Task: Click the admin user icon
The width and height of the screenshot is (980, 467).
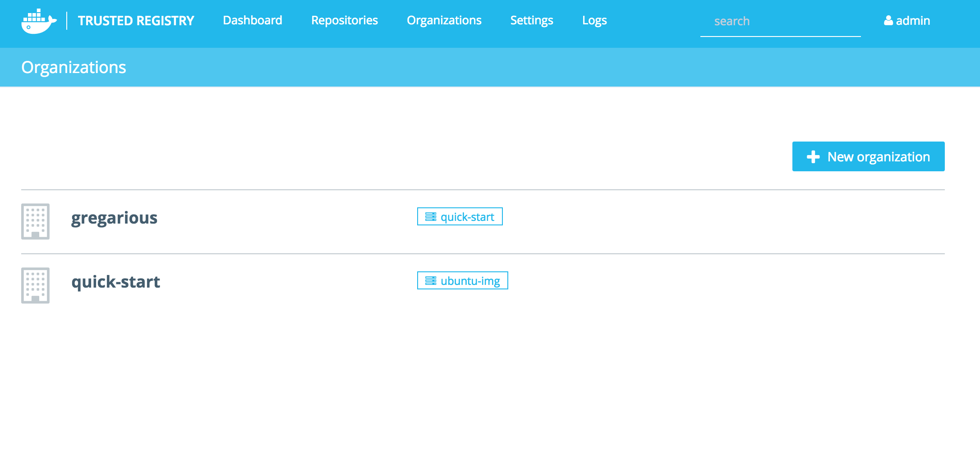Action: [x=888, y=21]
